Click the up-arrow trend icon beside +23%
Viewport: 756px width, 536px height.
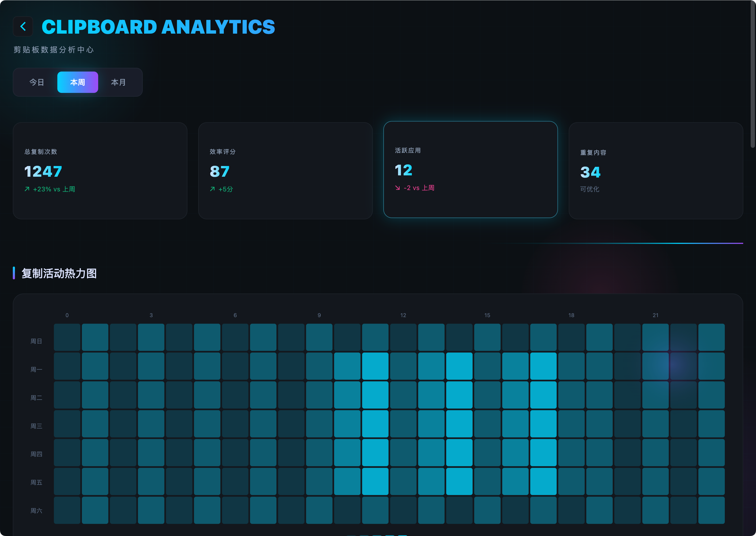coord(27,189)
